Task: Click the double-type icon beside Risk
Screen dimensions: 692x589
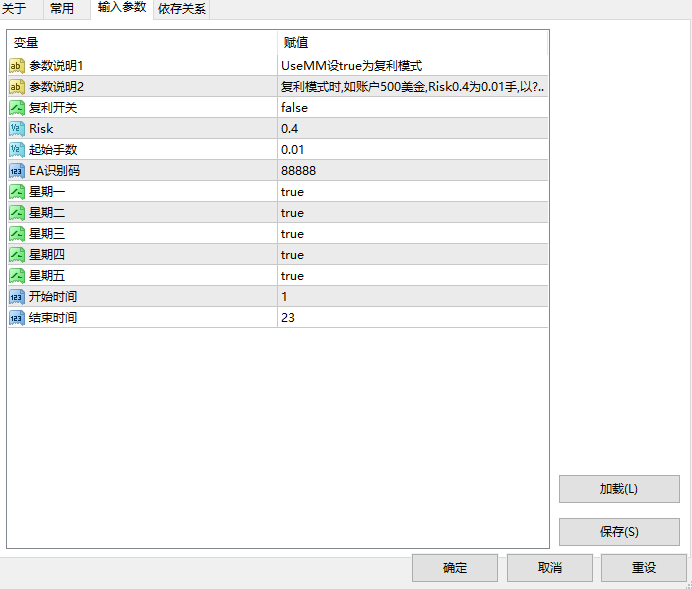Action: [17, 129]
